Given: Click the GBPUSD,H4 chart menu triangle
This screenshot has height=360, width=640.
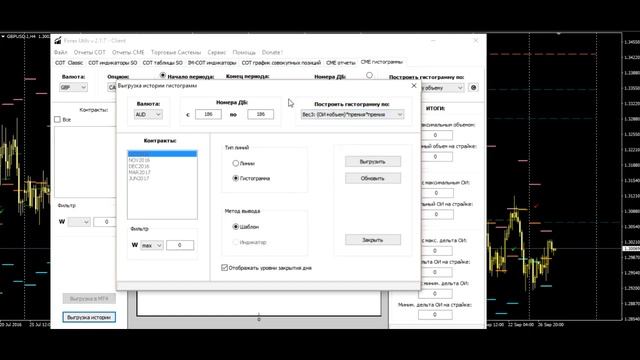Looking at the screenshot, I should [x=3, y=36].
